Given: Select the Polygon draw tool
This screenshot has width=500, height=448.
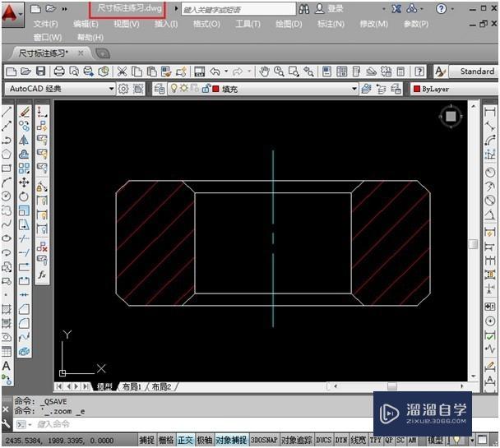Looking at the screenshot, I should pyautogui.click(x=7, y=155).
